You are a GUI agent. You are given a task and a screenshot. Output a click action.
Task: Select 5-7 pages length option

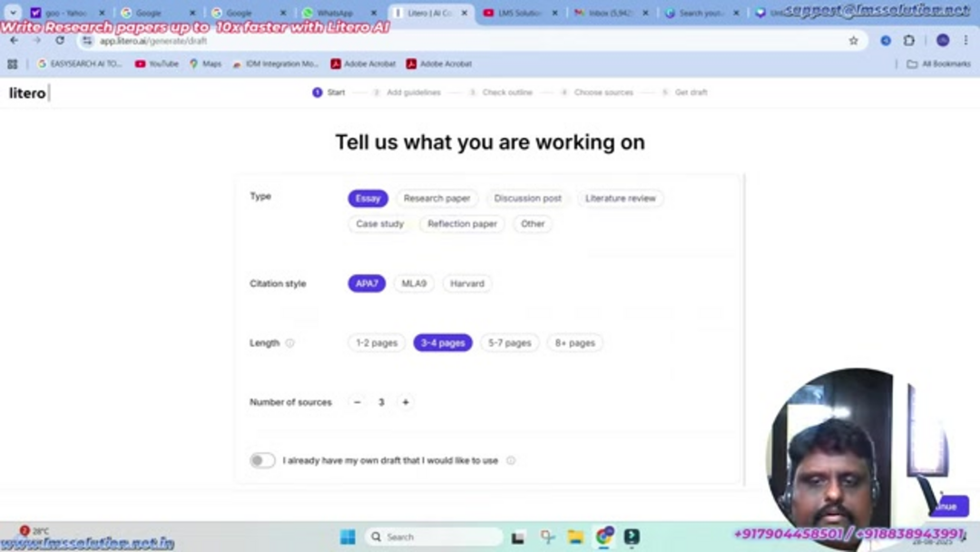tap(509, 343)
